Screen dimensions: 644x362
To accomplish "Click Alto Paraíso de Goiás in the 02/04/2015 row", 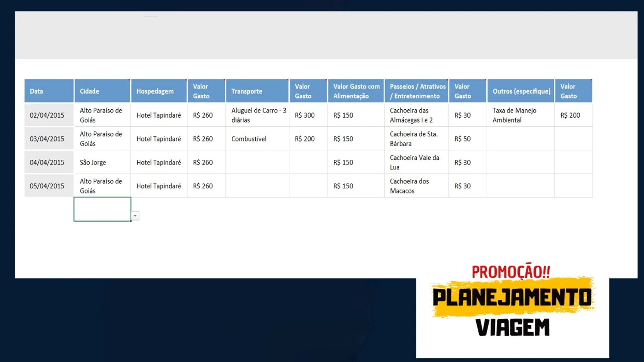I will 103,115.
